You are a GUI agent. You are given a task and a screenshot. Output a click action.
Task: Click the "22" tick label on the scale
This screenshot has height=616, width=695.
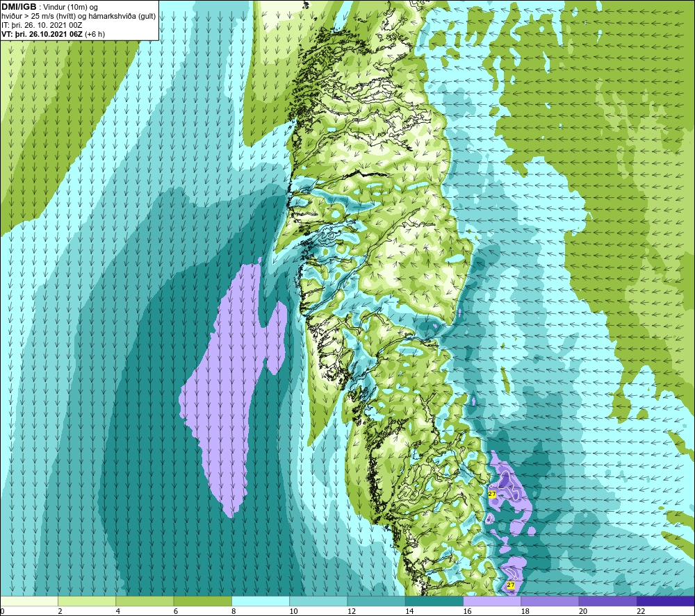(641, 611)
